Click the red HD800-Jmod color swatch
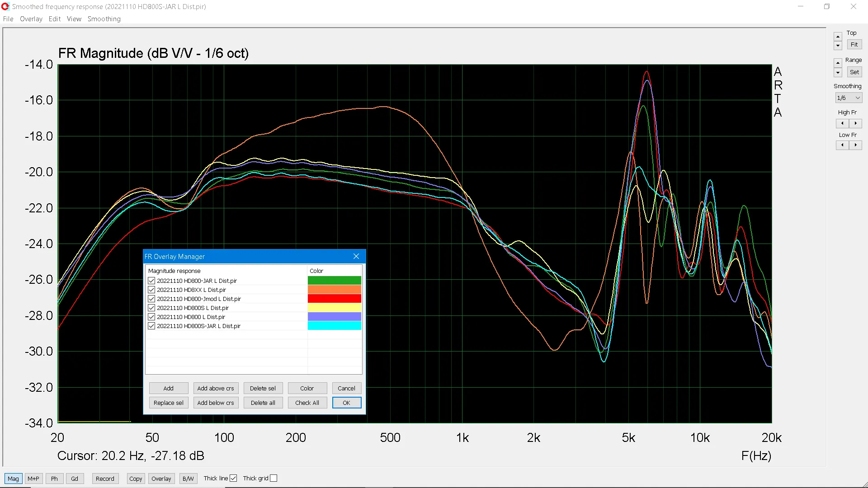This screenshot has height=488, width=868. tap(334, 299)
